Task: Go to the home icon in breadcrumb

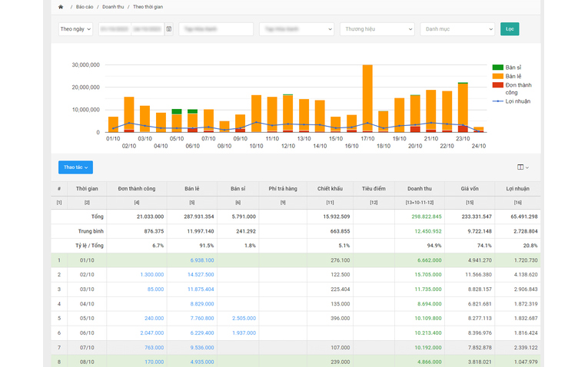Action: (61, 7)
